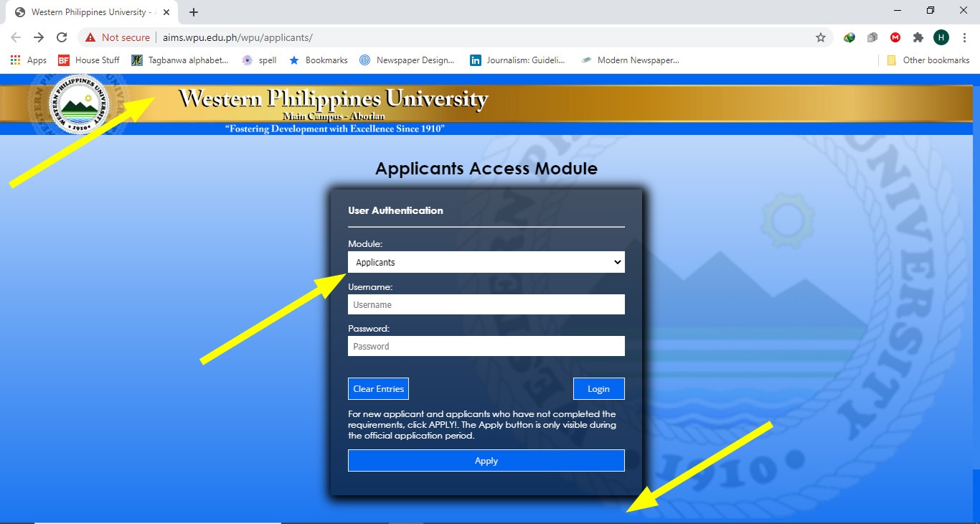
Task: Open a new browser tab
Action: click(194, 12)
